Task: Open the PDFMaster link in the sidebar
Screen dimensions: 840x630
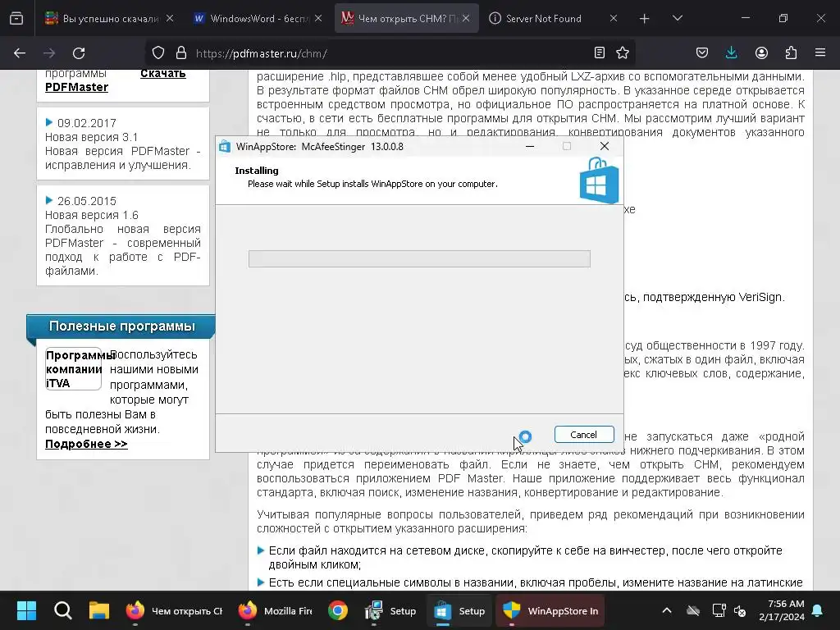Action: (76, 87)
